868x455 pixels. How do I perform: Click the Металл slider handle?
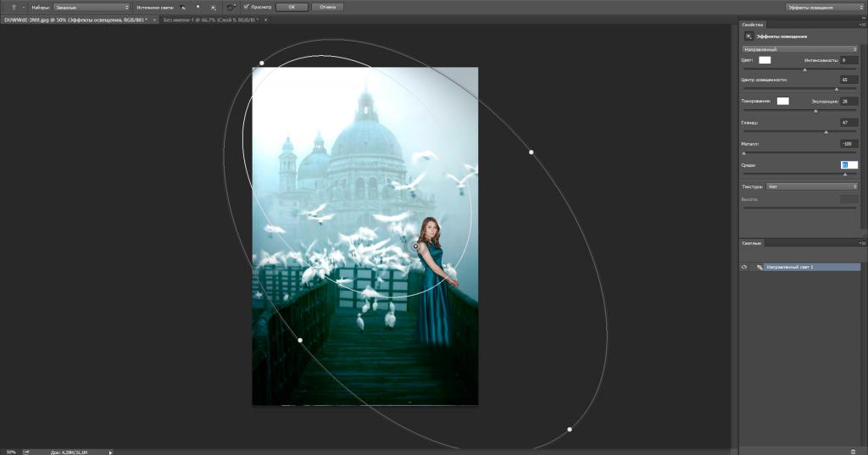(743, 153)
